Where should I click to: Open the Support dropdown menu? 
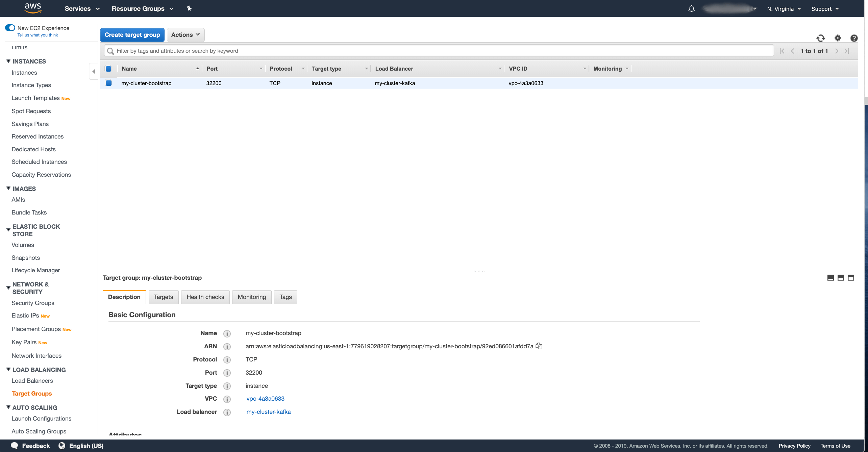pyautogui.click(x=825, y=9)
